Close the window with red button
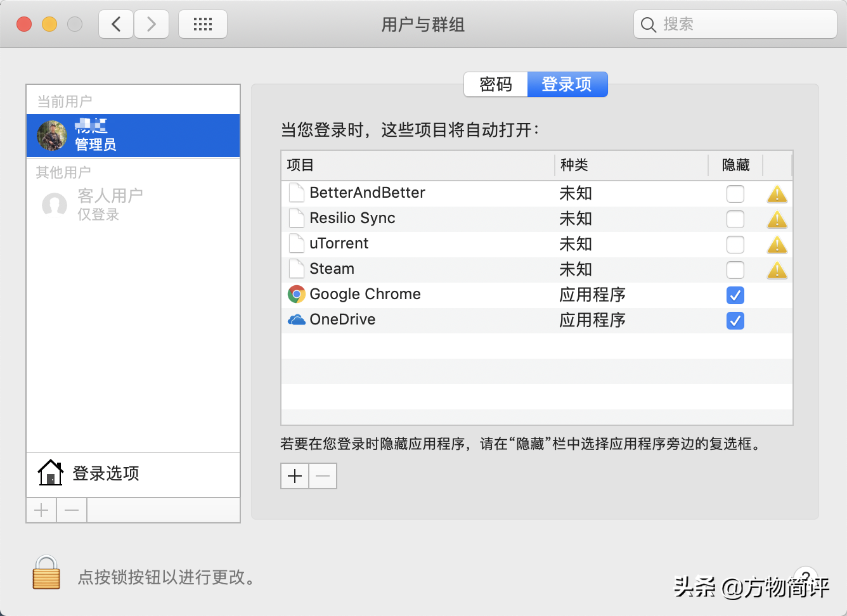 click(x=24, y=24)
